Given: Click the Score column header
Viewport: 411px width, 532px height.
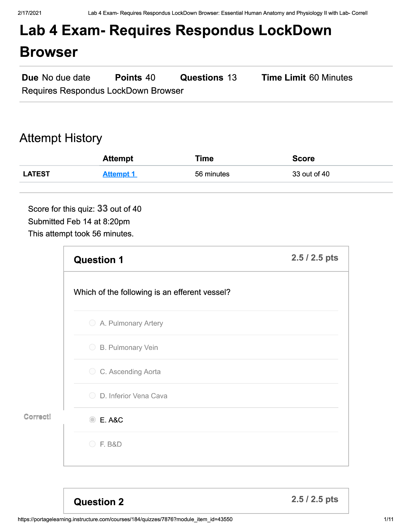Looking at the screenshot, I should [x=303, y=159].
